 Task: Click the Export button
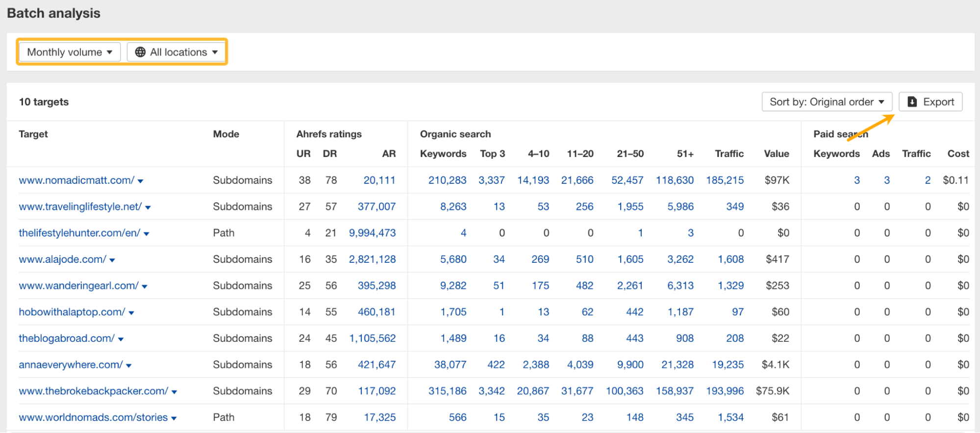(930, 102)
